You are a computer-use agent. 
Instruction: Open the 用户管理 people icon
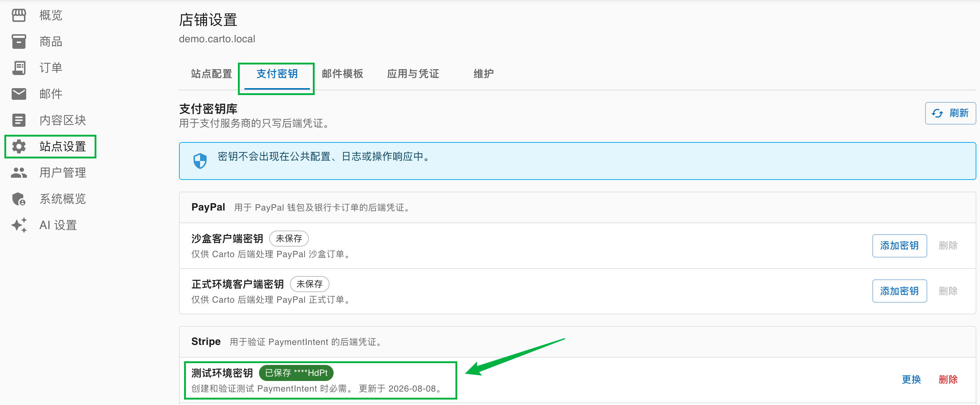click(19, 173)
